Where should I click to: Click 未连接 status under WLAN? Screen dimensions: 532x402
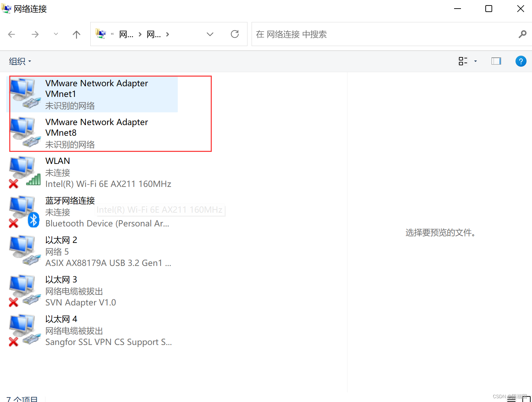[x=58, y=173]
